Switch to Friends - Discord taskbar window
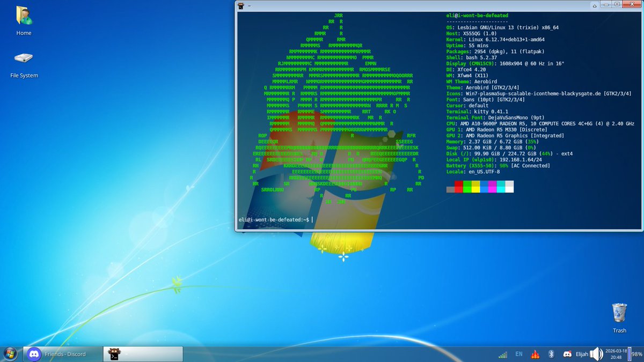 pyautogui.click(x=63, y=354)
